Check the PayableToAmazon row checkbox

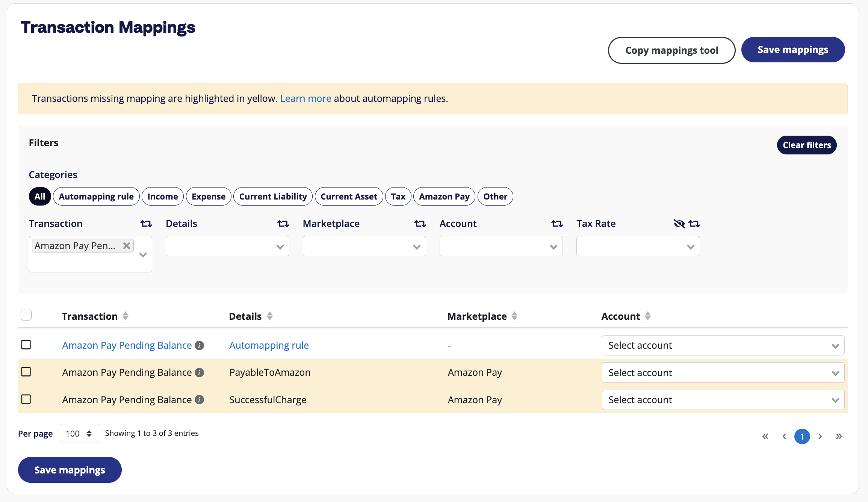(x=26, y=372)
